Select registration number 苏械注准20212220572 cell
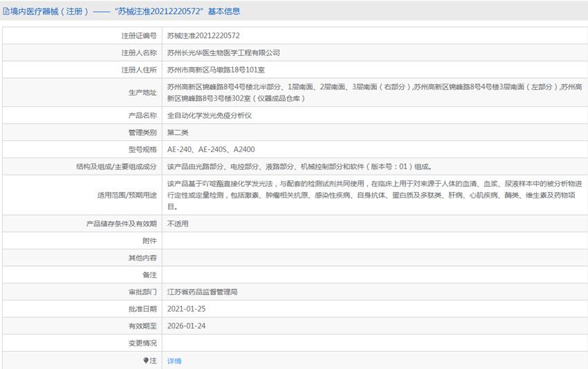 [203, 36]
